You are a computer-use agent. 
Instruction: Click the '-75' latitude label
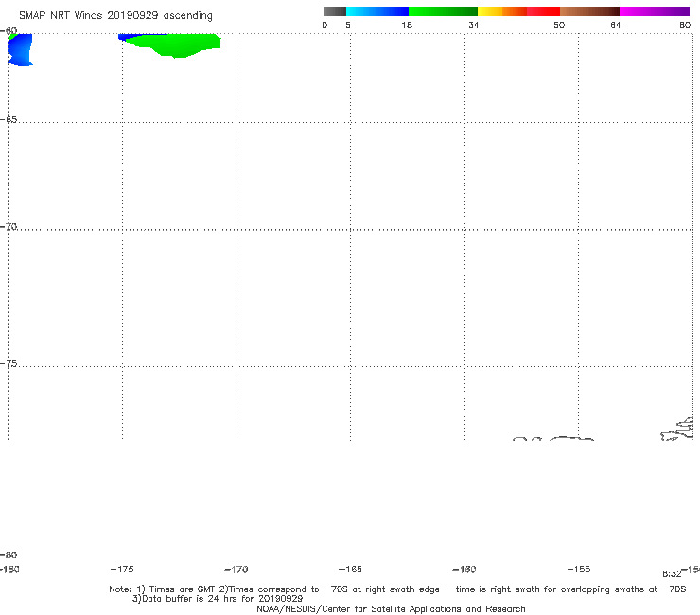(x=9, y=364)
